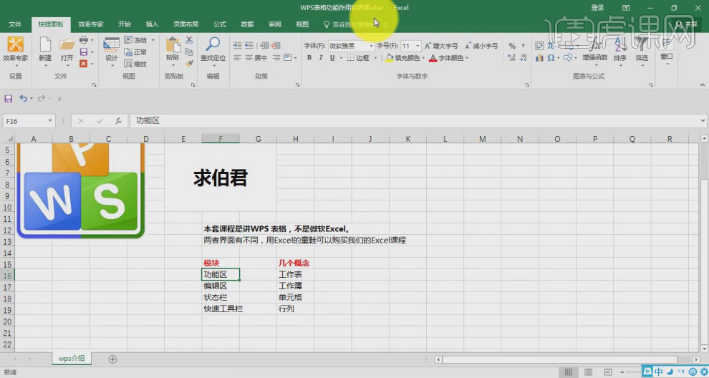
Task: Select the wps介绍 sheet tab
Action: tap(71, 359)
